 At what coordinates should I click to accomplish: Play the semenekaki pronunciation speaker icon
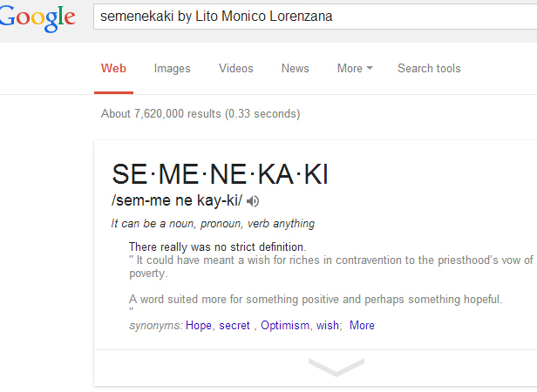253,201
